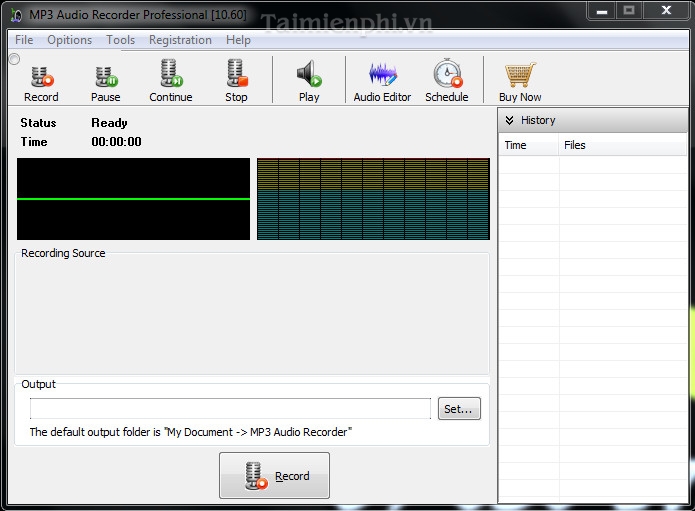
Task: Click the spectrum level meter display
Action: pos(373,199)
